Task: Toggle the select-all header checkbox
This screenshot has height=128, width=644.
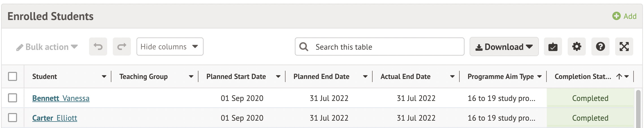Action: coord(12,76)
